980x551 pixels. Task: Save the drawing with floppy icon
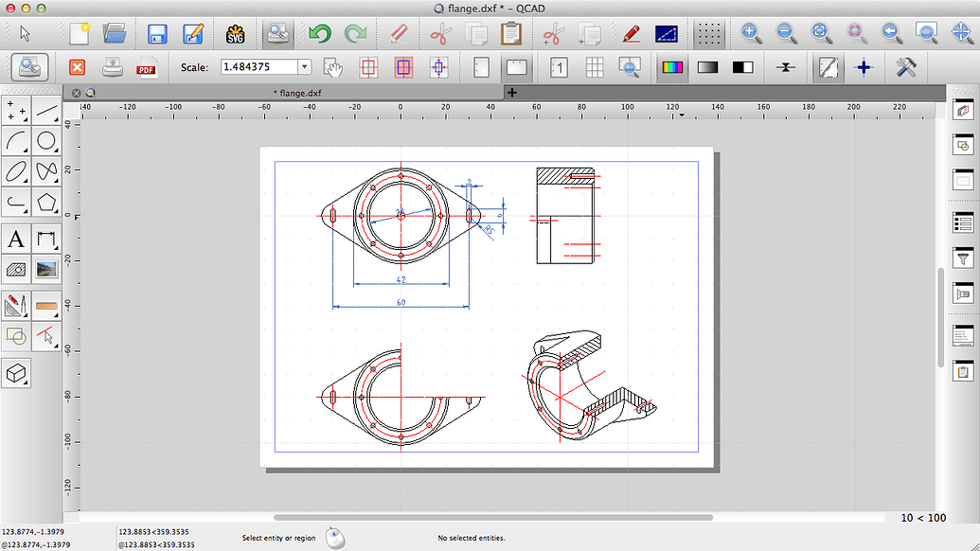[x=157, y=33]
